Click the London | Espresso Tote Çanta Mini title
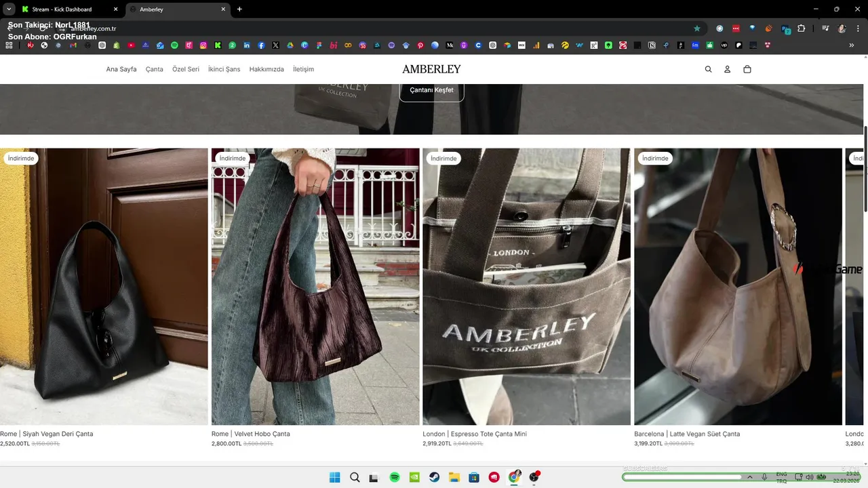This screenshot has width=868, height=488. pos(475,434)
